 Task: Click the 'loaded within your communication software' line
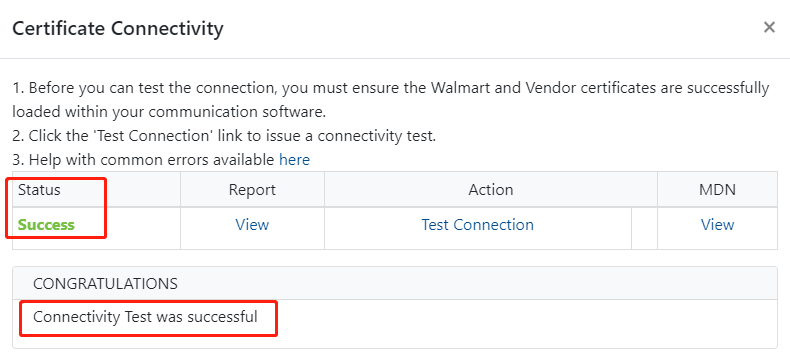169,112
